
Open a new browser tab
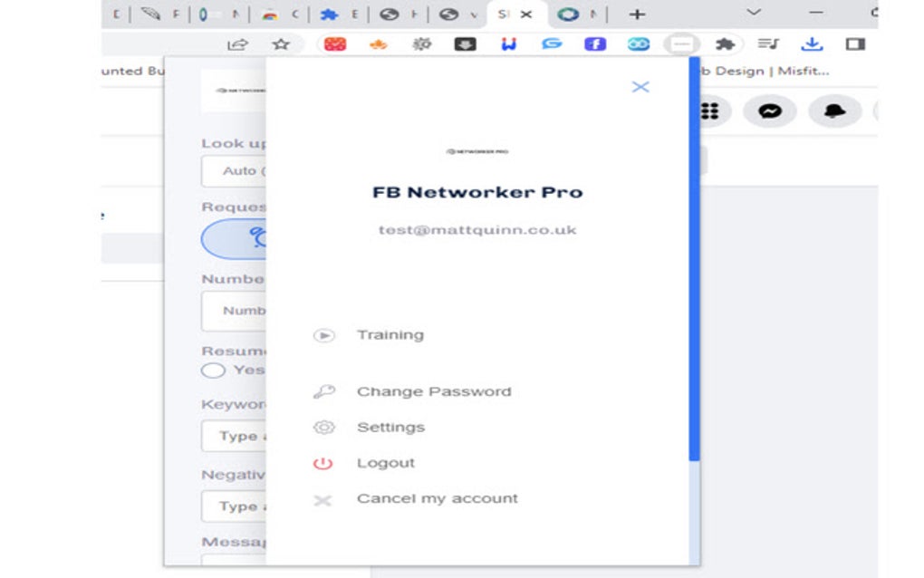coord(639,14)
